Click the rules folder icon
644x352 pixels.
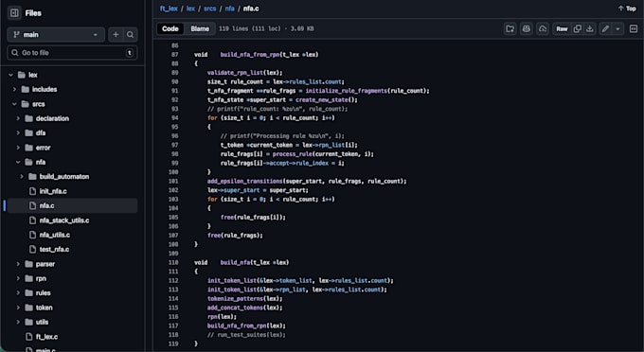[x=29, y=293]
